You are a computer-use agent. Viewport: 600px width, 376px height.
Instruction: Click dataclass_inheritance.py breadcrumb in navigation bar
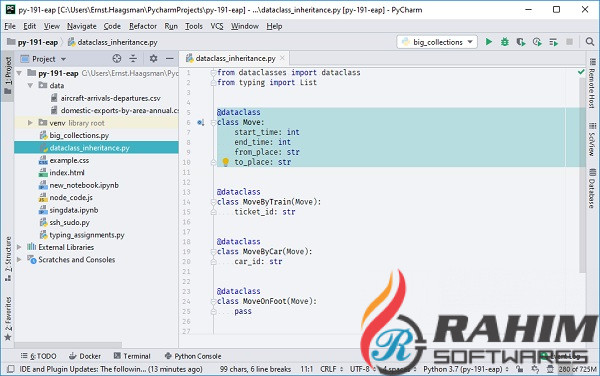pos(113,42)
